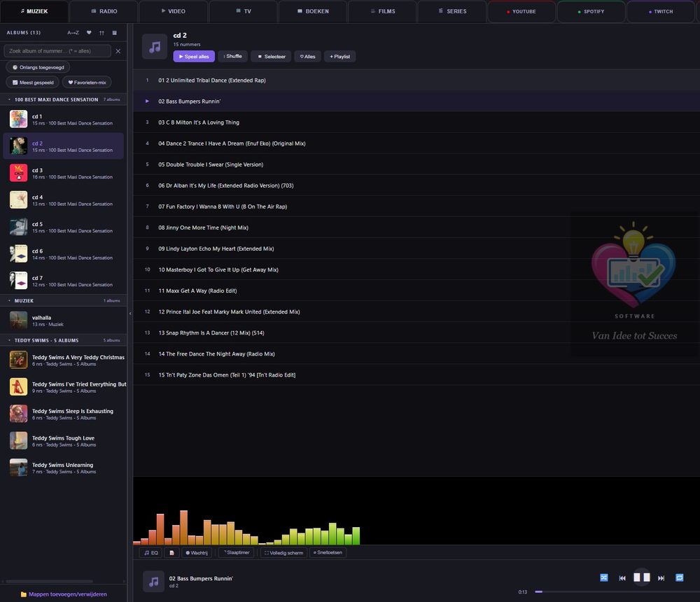Switch to the TV tab
Image resolution: width=700 pixels, height=602 pixels.
tap(244, 11)
